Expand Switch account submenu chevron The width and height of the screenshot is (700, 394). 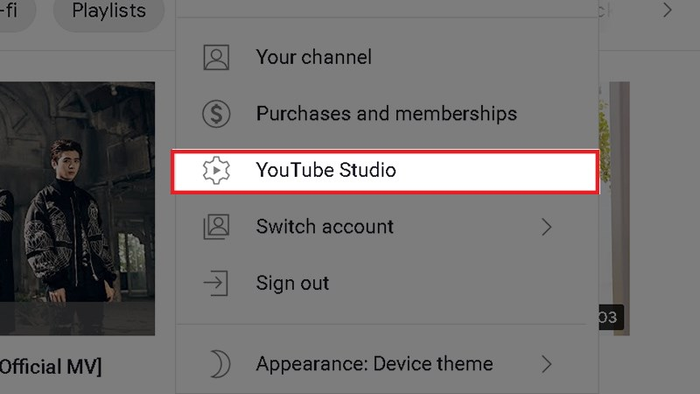coord(546,227)
